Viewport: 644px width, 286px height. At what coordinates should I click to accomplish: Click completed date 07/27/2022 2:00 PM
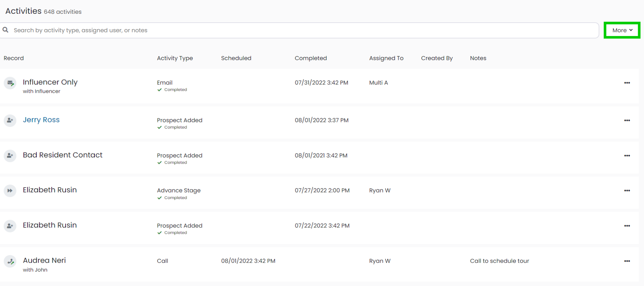322,190
